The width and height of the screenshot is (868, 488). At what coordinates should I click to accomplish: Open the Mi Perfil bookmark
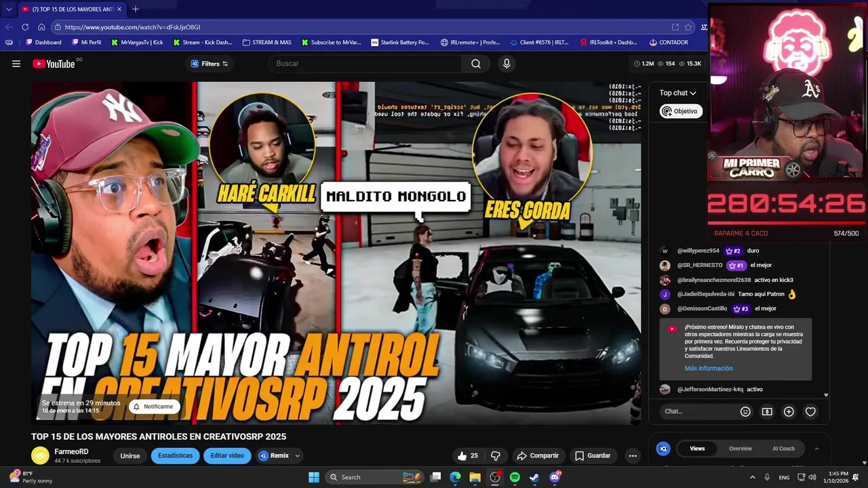[86, 42]
